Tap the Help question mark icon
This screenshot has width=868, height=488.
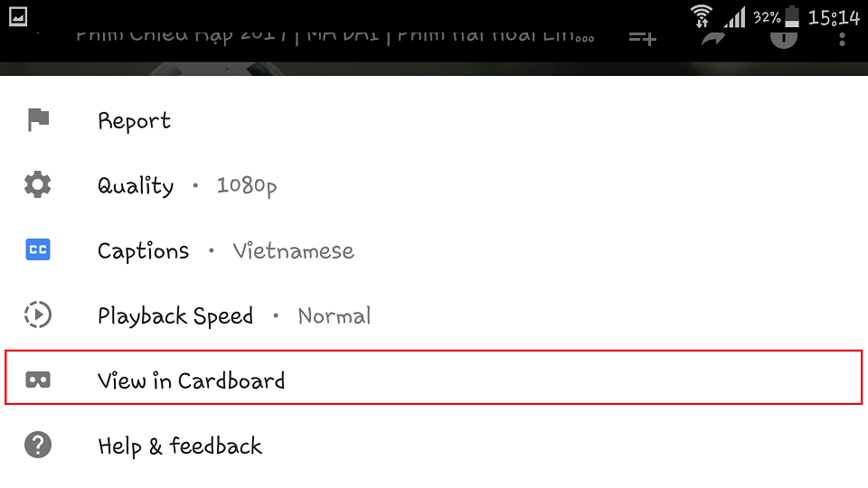[38, 445]
